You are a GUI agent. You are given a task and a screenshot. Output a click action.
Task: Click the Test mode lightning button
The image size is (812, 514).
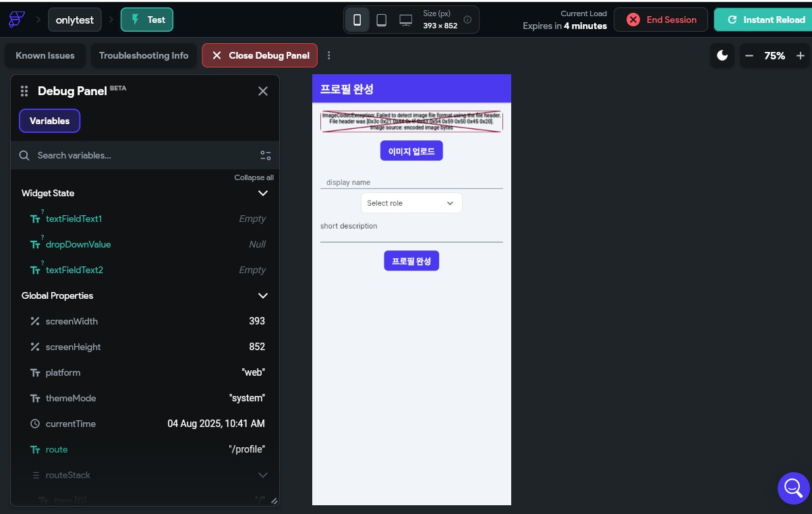[x=147, y=20]
